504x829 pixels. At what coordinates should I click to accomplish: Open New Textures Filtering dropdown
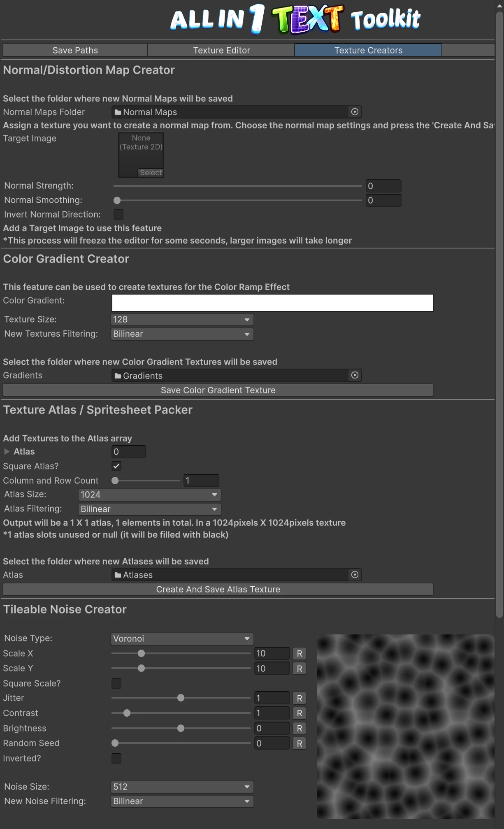182,334
